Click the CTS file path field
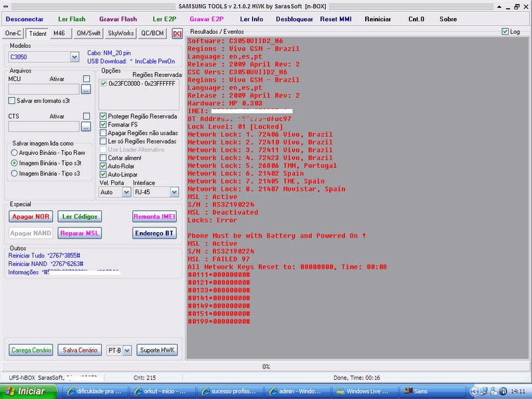The height and width of the screenshot is (399, 532). click(44, 126)
